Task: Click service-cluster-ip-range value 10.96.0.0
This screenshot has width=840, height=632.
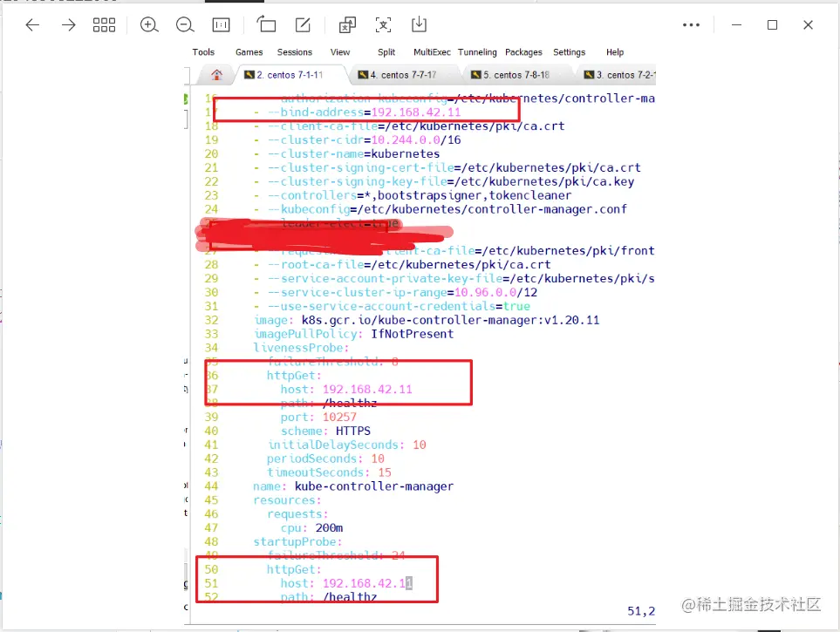Action: (x=485, y=292)
